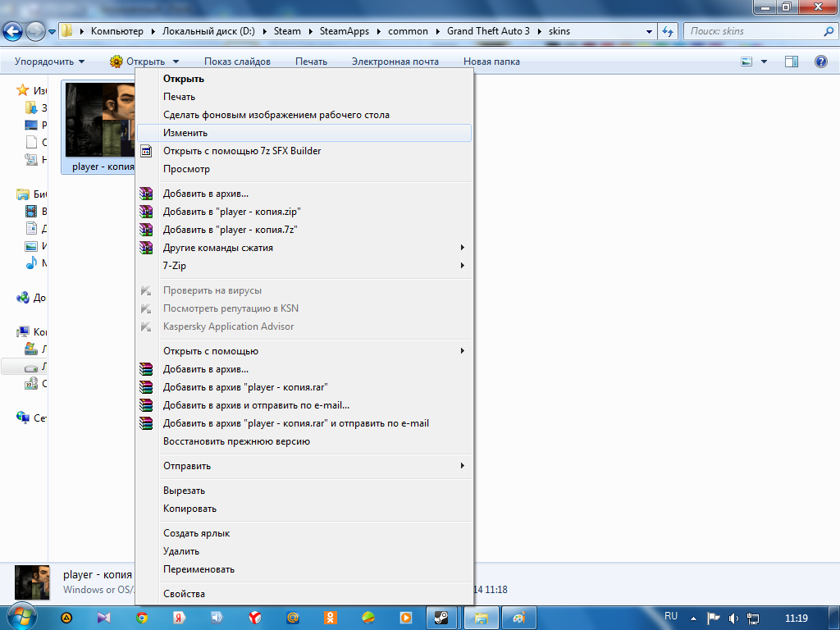Viewport: 840px width, 630px height.
Task: Open recent pages dropdown beside Forward
Action: point(52,32)
